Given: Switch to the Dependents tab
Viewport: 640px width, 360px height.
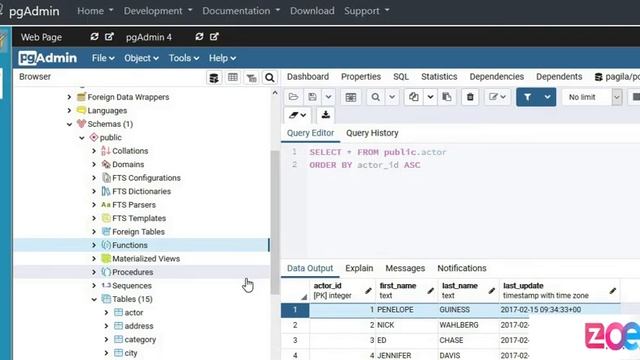Looking at the screenshot, I should coord(559,77).
